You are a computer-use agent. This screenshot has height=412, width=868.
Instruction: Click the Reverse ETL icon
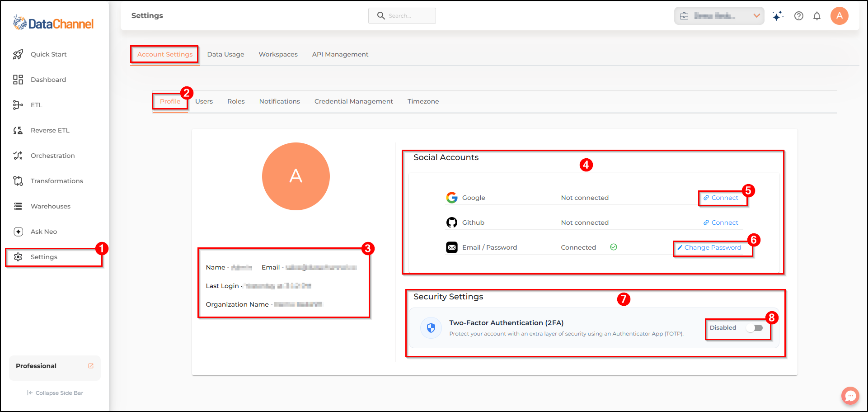[18, 130]
